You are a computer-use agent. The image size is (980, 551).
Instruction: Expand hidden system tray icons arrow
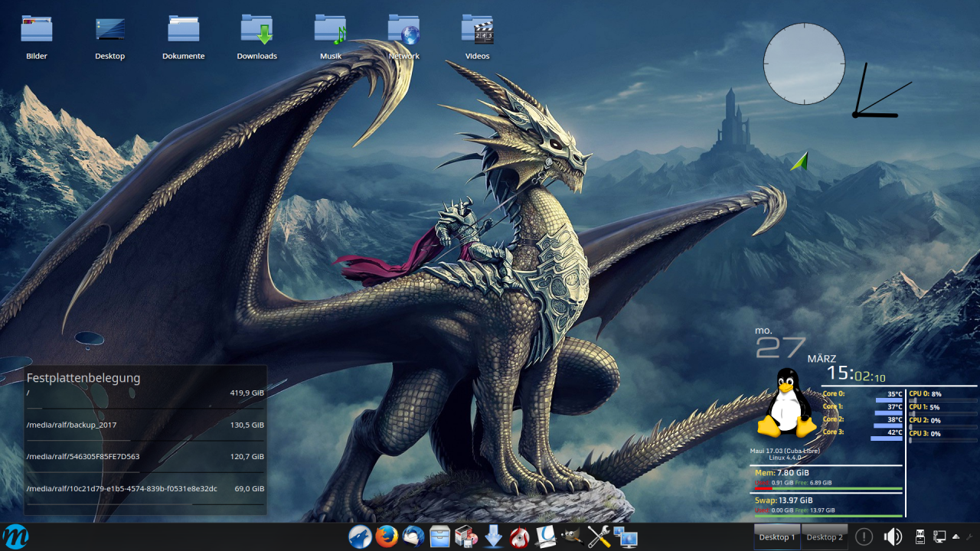click(955, 537)
